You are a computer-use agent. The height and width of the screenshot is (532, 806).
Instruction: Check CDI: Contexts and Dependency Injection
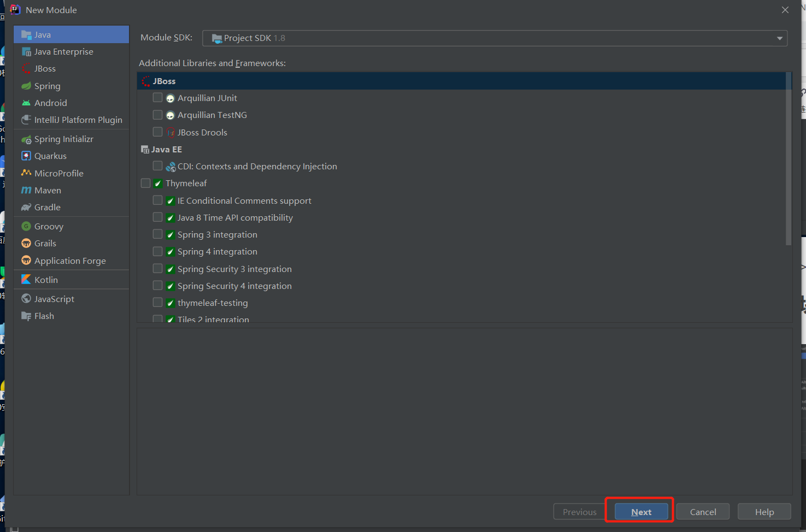click(157, 165)
